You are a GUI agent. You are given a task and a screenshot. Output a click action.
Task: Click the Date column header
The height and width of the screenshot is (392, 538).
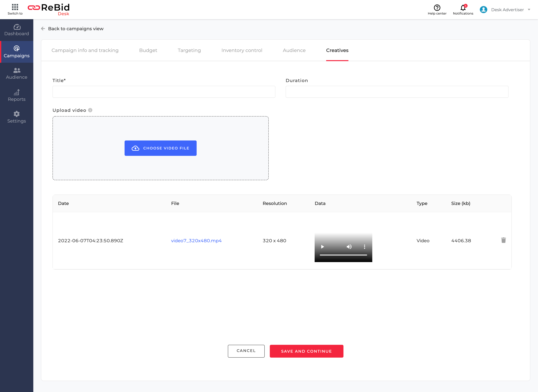(63, 203)
